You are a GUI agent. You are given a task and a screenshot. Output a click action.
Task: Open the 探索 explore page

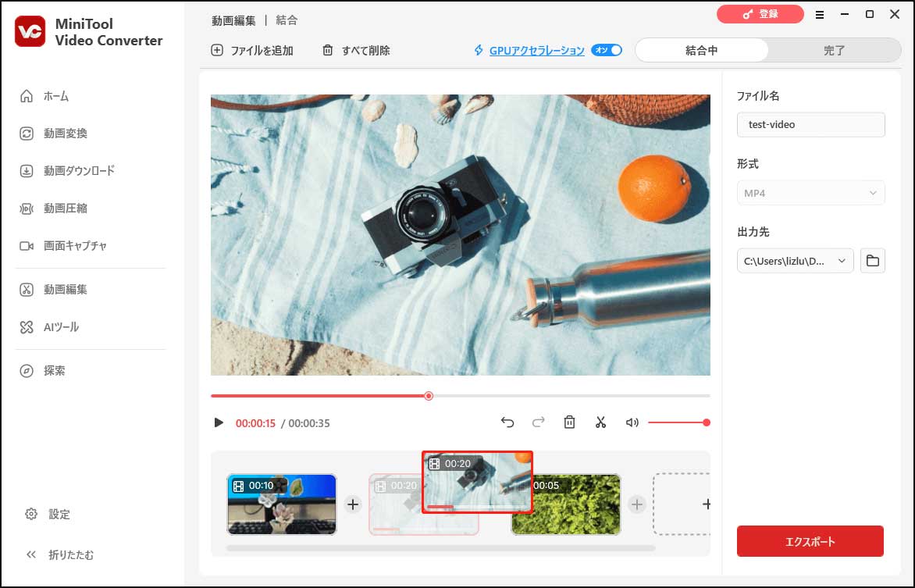click(x=43, y=371)
